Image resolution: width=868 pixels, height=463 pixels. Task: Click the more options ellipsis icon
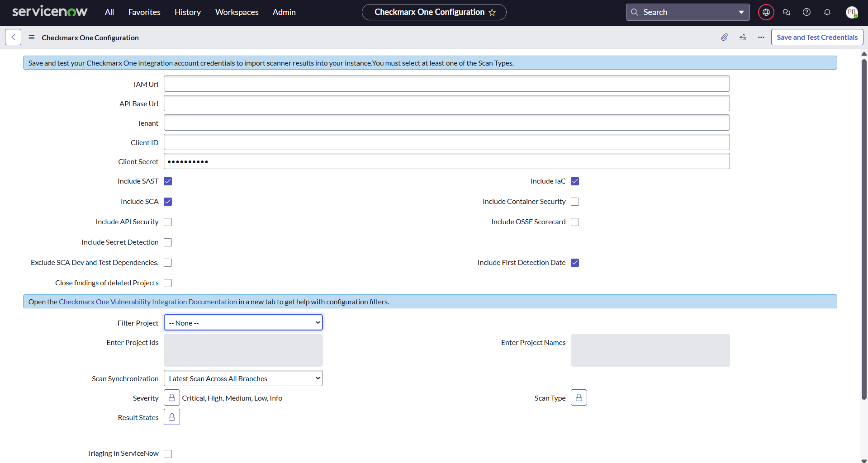[x=761, y=37]
